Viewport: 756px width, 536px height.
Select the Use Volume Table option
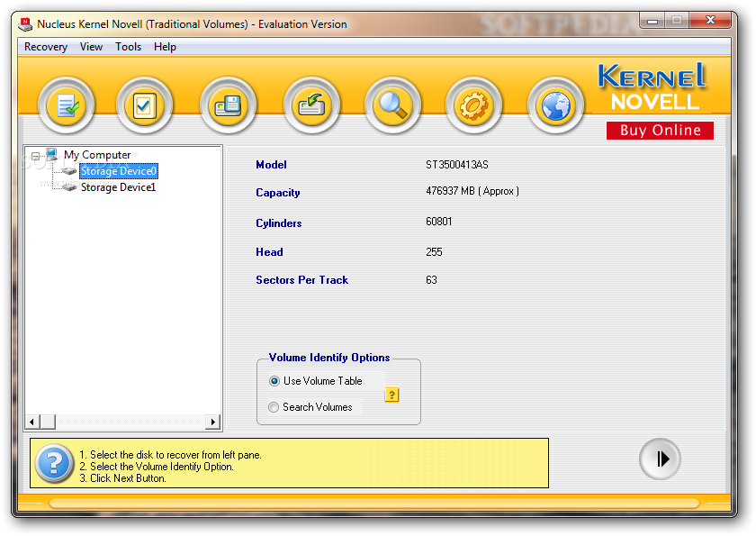[x=316, y=381]
